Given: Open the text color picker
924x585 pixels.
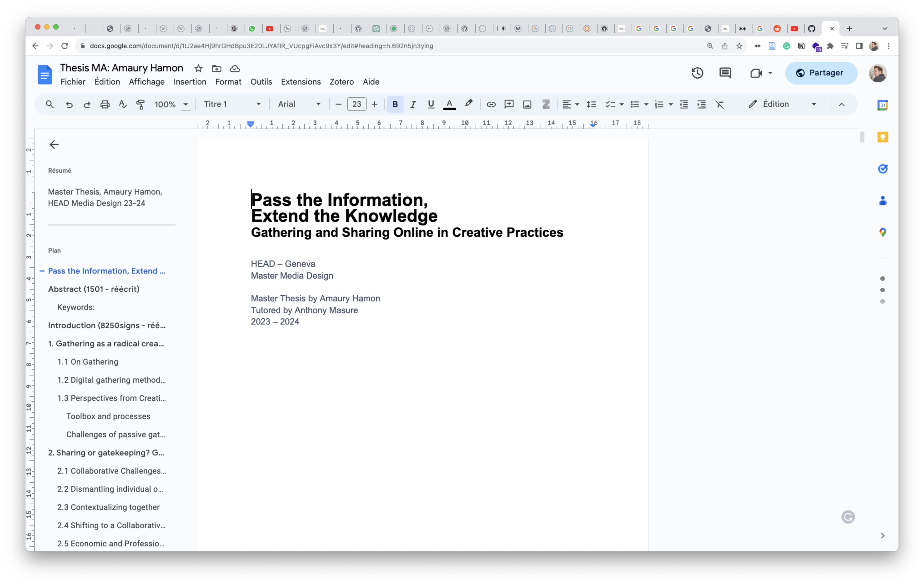Looking at the screenshot, I should 449,104.
